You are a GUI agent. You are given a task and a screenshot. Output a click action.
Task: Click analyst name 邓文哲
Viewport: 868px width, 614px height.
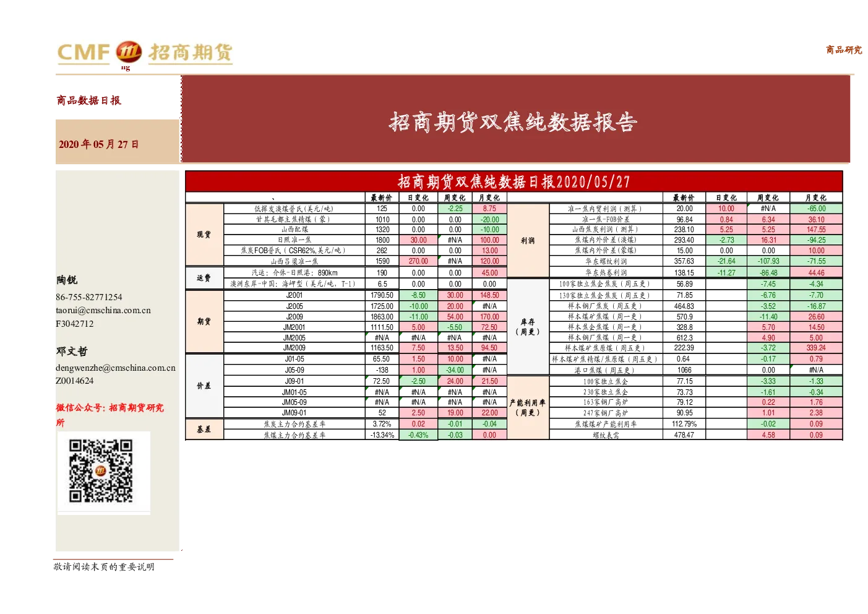pos(72,351)
